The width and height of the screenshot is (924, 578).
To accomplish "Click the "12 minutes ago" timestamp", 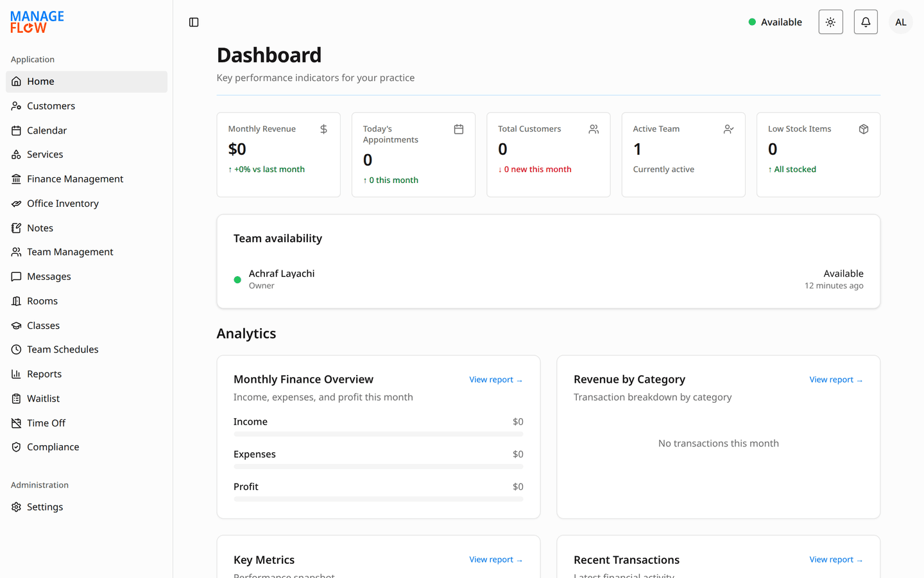I will (834, 286).
